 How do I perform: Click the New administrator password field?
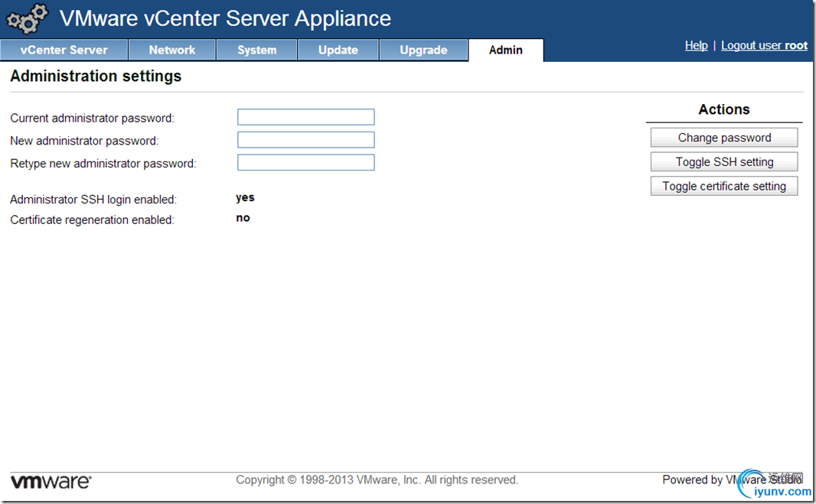[x=305, y=140]
